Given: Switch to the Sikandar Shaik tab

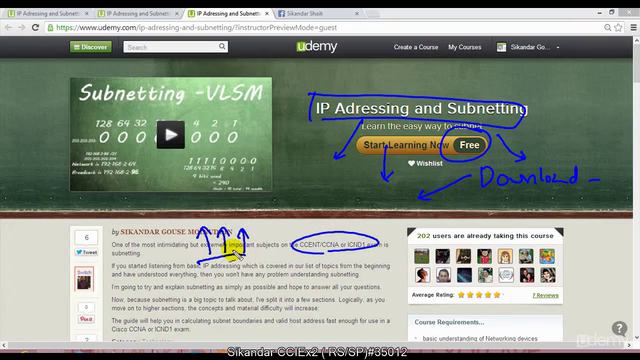Looking at the screenshot, I should pyautogui.click(x=318, y=13).
